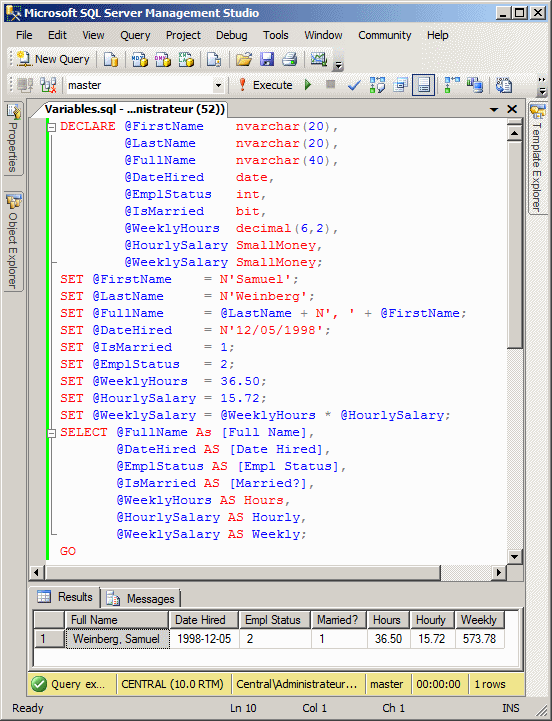Parse the query with the blue checkmark
Image resolution: width=552 pixels, height=721 pixels.
pos(354,85)
